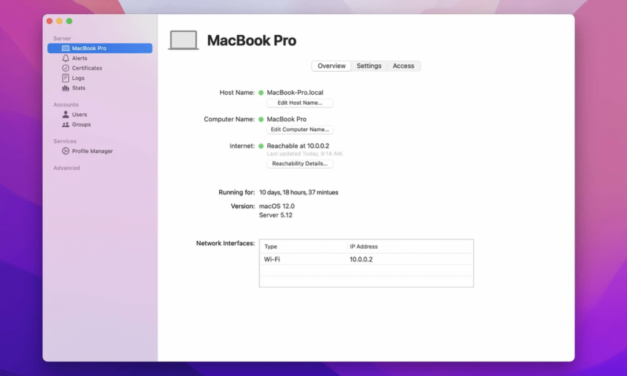Viewport: 627px width, 376px height.
Task: Open the Alerts section
Action: (80, 58)
